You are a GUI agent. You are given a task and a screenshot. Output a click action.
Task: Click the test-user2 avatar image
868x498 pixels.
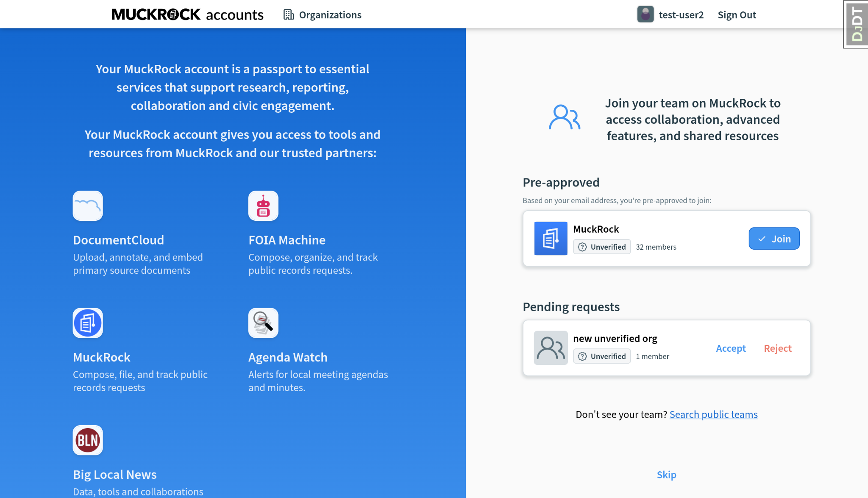click(645, 14)
